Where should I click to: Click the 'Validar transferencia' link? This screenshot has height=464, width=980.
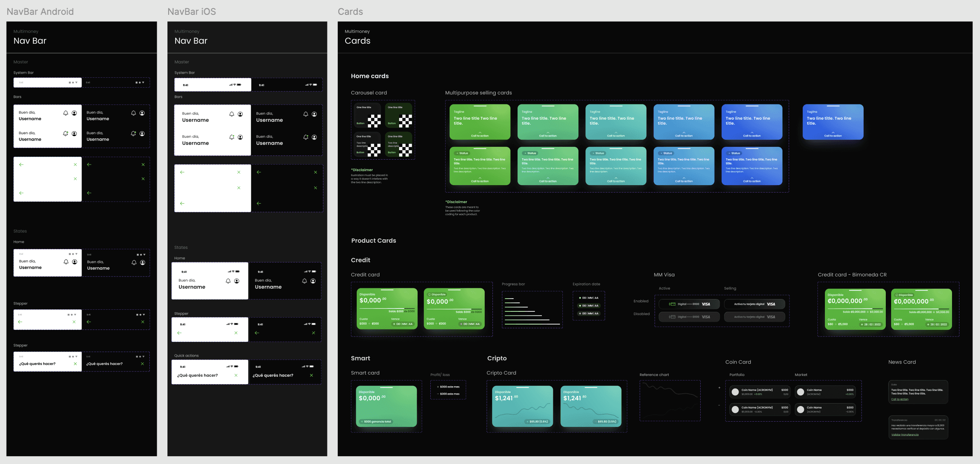905,435
